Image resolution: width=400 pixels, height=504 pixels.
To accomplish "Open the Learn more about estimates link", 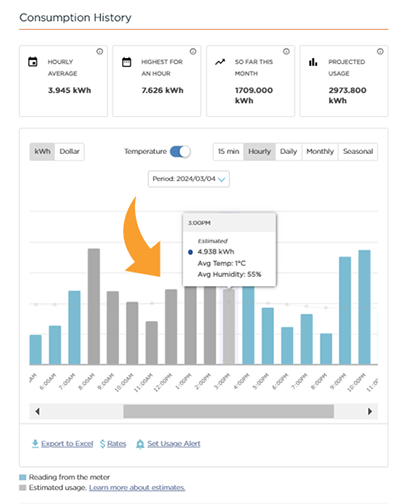I will (x=137, y=488).
